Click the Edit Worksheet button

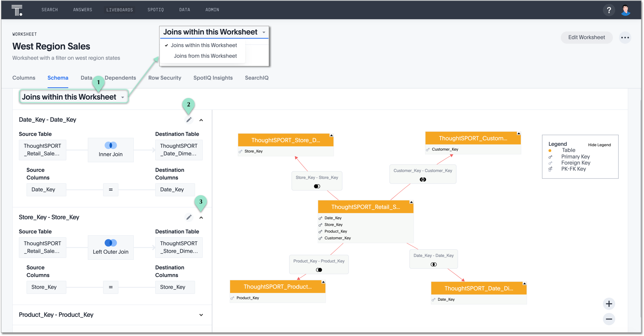click(586, 38)
